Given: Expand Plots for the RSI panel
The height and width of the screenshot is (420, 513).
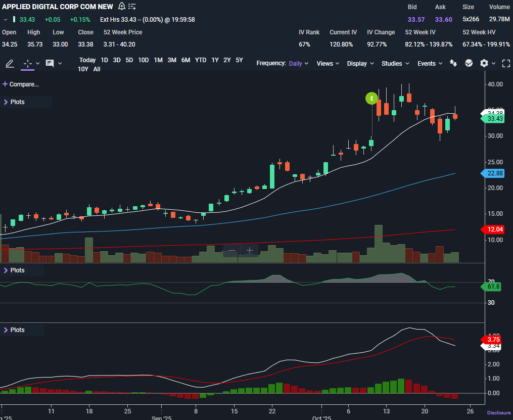Looking at the screenshot, I should [14, 270].
